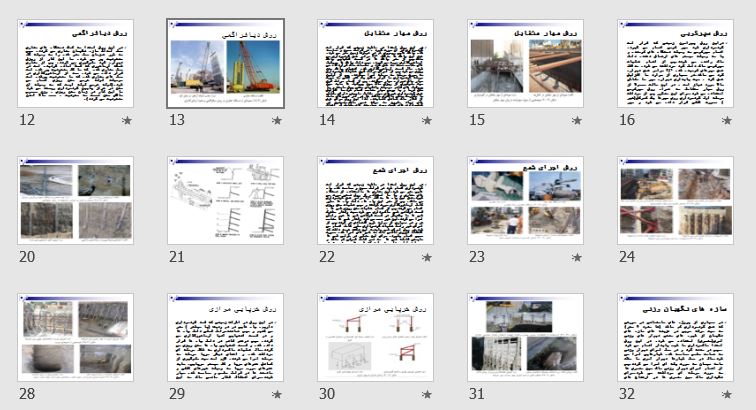Select slide 30 thumbnail with red frames

pos(376,337)
